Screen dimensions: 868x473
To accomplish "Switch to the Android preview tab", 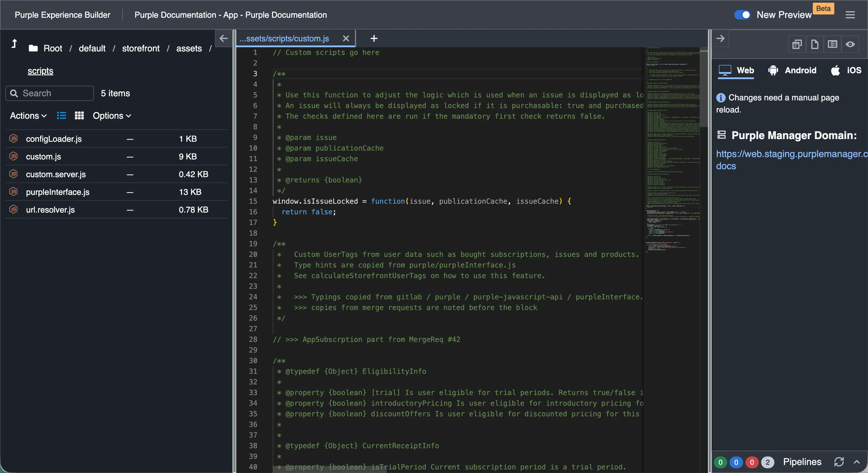I will [792, 70].
